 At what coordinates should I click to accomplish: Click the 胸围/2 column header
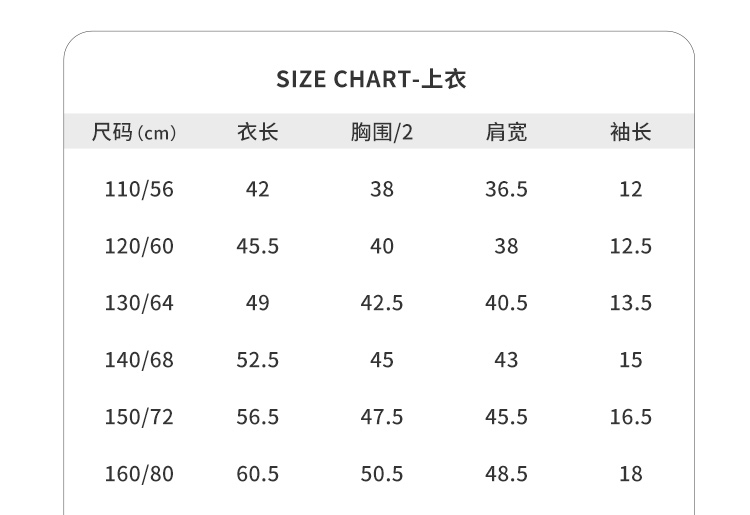[381, 132]
